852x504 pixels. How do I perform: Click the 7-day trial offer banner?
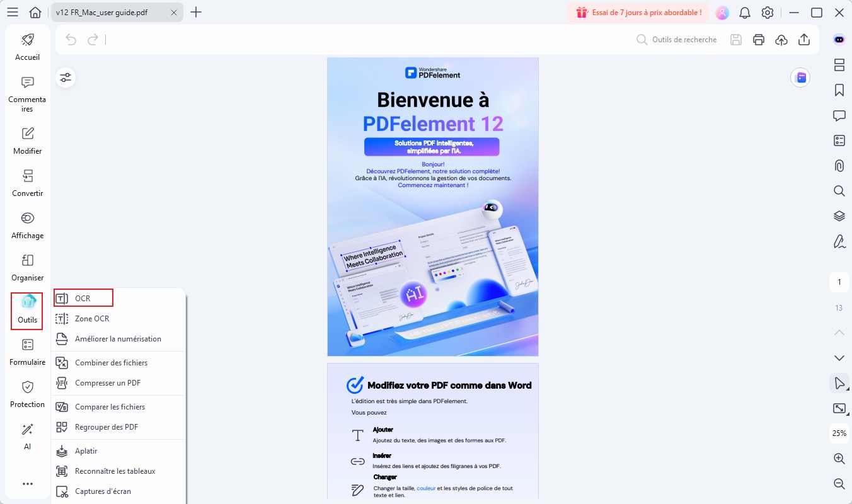tap(638, 13)
